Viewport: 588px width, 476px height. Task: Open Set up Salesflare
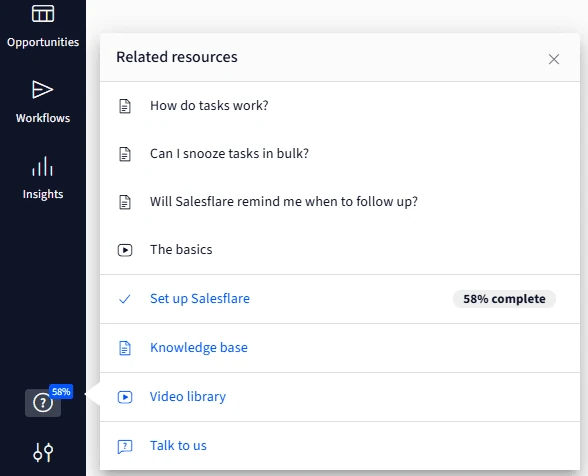[200, 299]
